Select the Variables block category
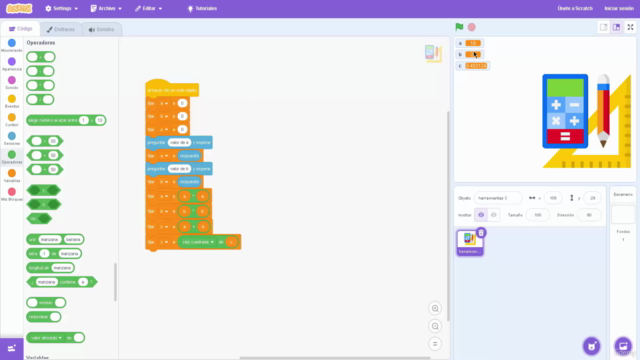Screen dimensions: 640x360 point(12,176)
